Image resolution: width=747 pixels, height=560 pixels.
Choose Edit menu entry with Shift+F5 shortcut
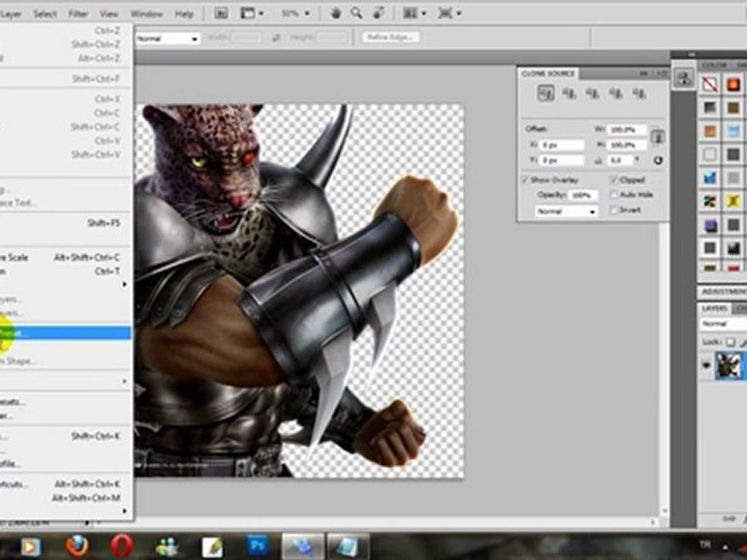(65, 223)
